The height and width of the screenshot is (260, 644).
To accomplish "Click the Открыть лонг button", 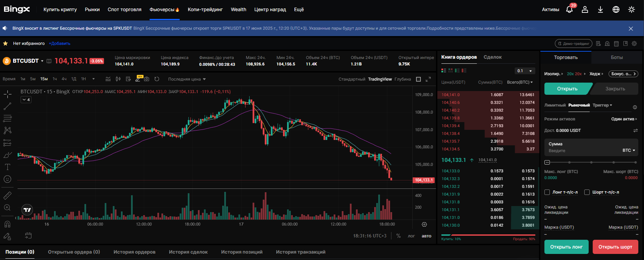I will pyautogui.click(x=566, y=247).
